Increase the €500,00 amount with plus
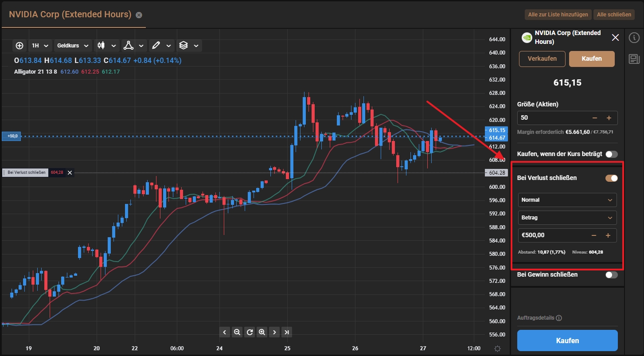 (x=608, y=235)
